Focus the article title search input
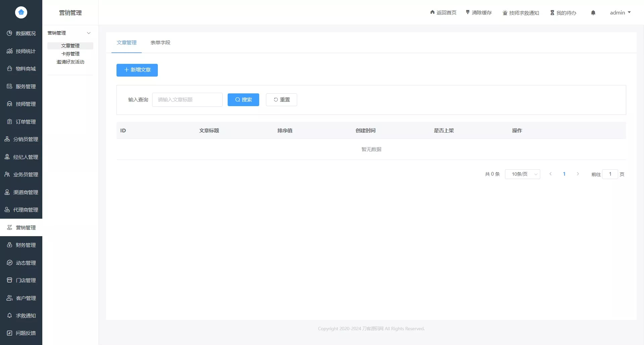Screen dimensions: 644x345 (x=187, y=100)
